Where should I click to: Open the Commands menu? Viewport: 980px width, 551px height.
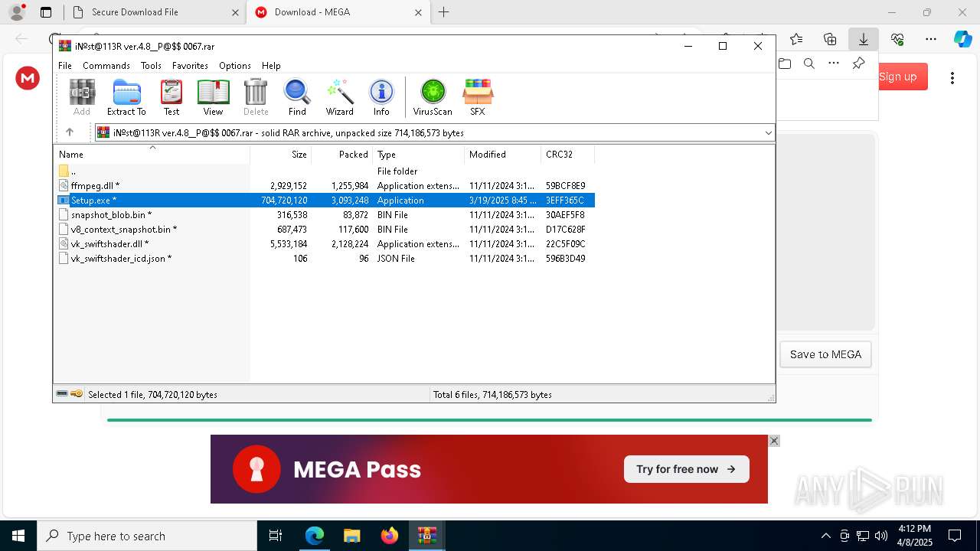tap(106, 66)
